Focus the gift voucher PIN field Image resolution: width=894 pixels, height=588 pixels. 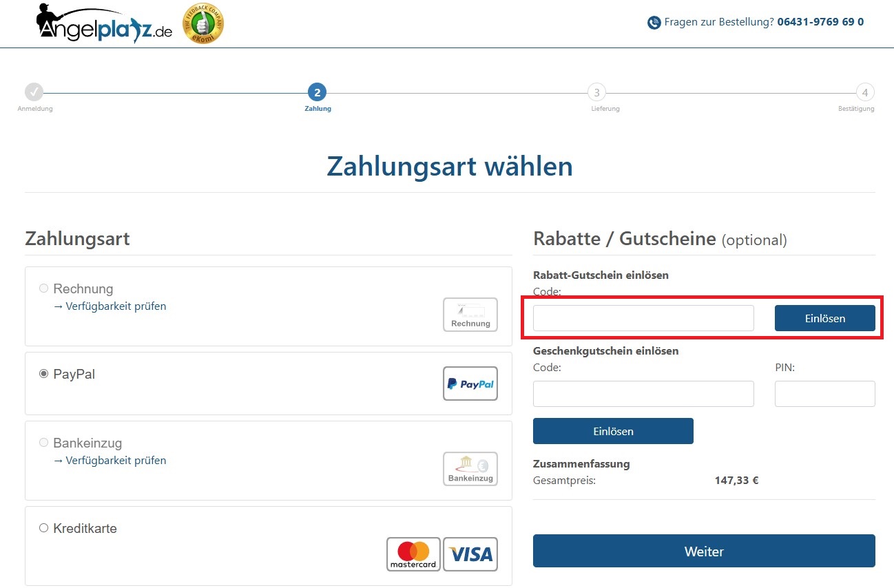tap(825, 394)
